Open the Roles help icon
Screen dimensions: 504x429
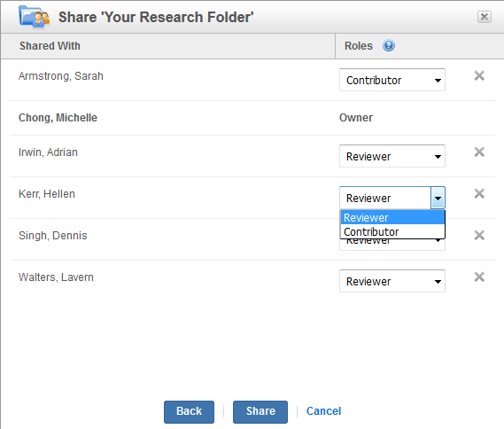pos(388,46)
